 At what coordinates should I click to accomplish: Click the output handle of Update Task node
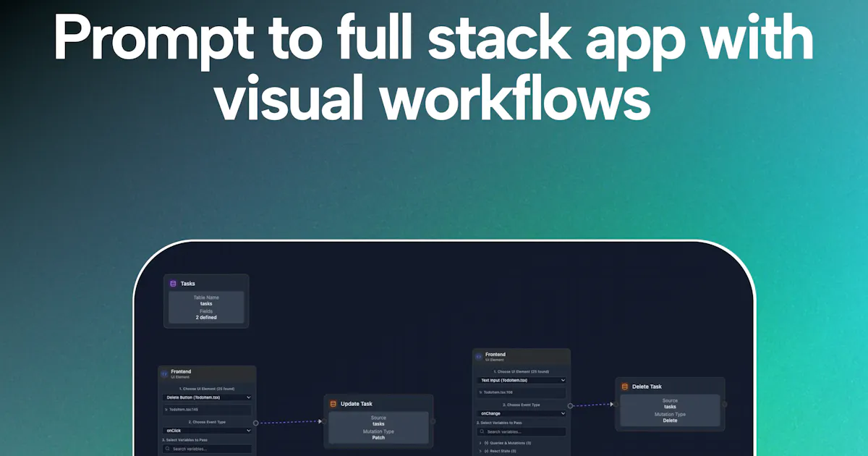point(433,421)
